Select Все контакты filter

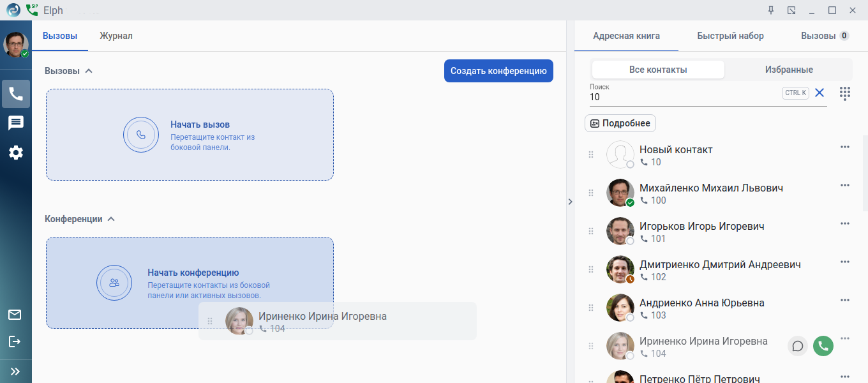[x=658, y=70]
